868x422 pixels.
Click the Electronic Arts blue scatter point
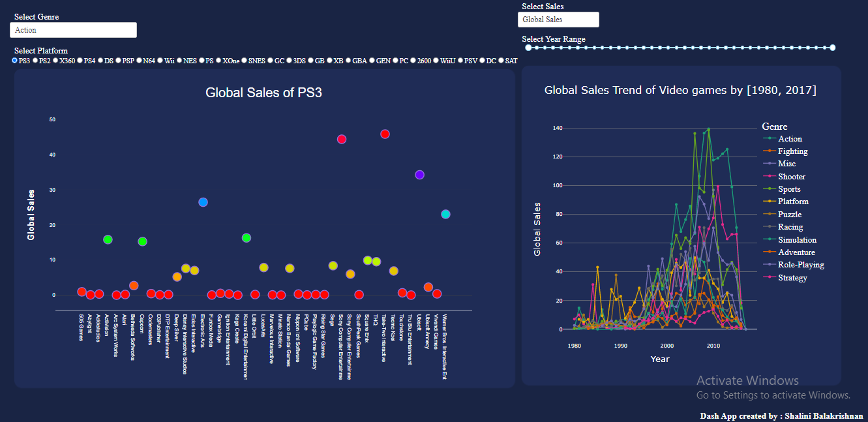pos(203,202)
